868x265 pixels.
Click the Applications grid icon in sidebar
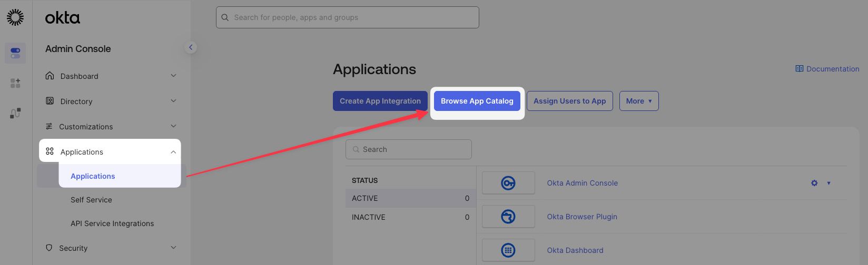[x=50, y=151]
